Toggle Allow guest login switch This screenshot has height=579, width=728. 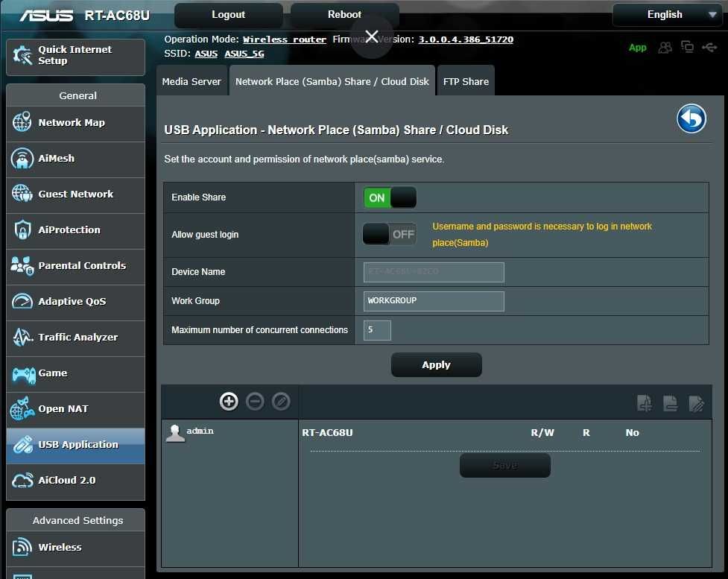tap(390, 235)
